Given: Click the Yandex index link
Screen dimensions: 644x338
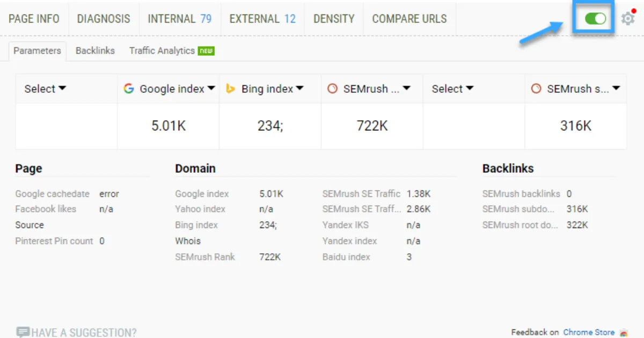Looking at the screenshot, I should point(349,241).
